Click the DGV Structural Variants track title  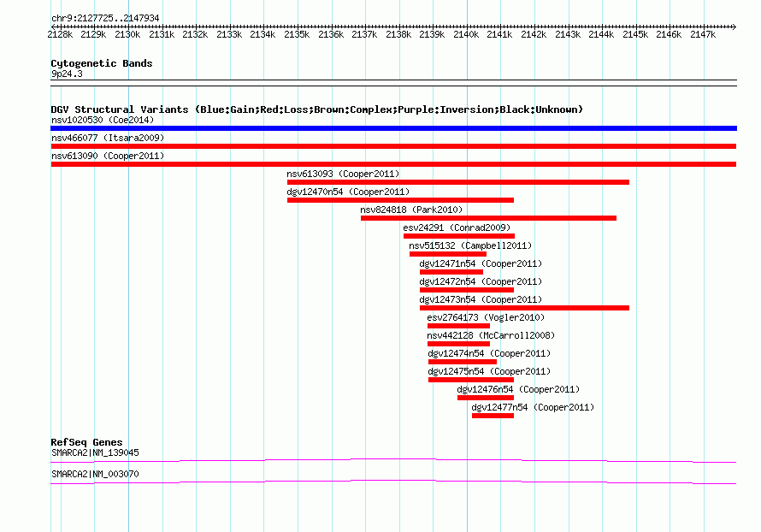[x=317, y=109]
